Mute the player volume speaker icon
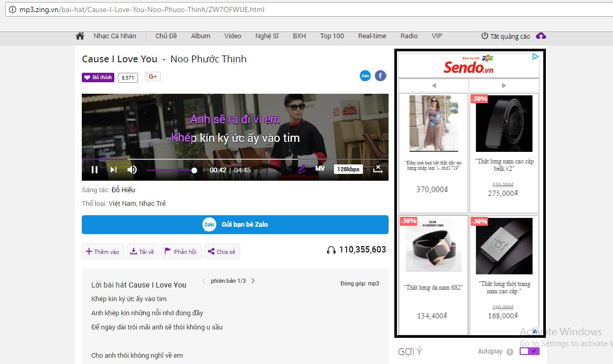613x364 pixels. click(132, 170)
